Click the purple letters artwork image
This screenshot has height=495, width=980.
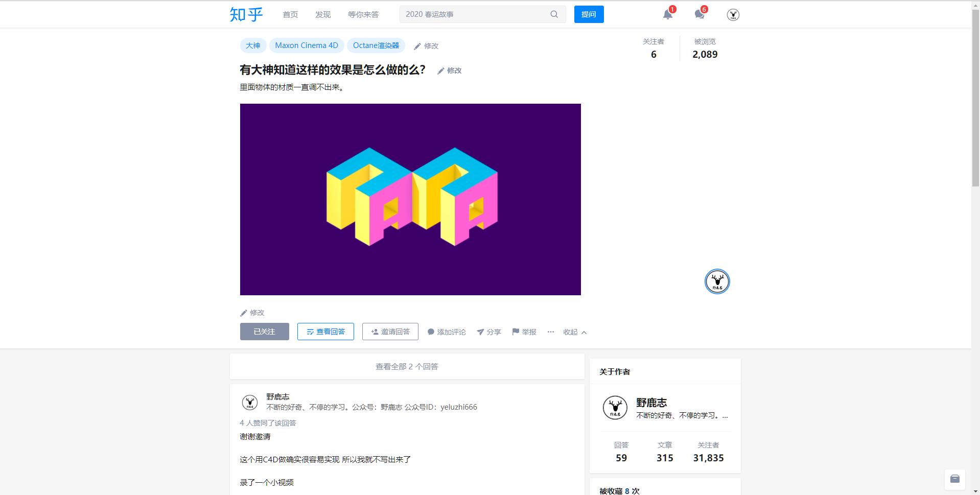[x=410, y=199]
